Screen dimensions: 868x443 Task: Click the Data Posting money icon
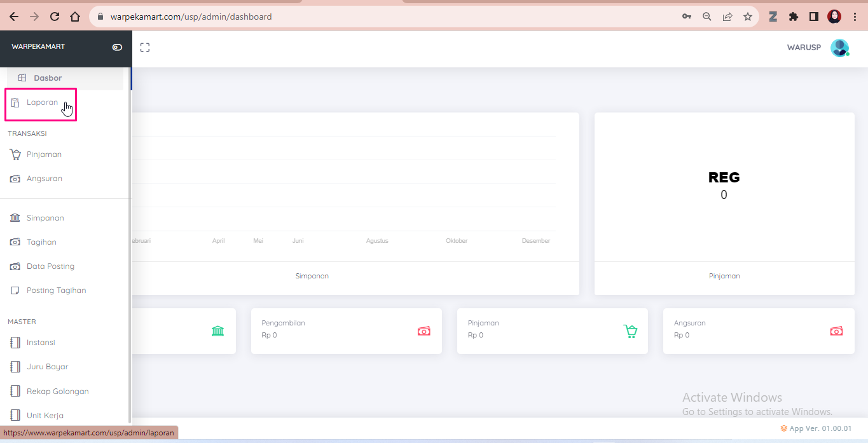pyautogui.click(x=15, y=266)
